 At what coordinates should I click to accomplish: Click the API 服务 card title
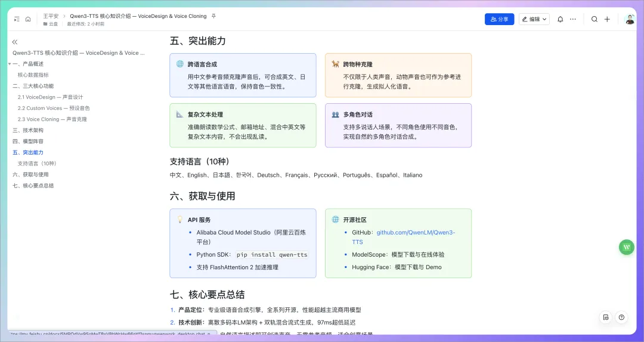[199, 220]
